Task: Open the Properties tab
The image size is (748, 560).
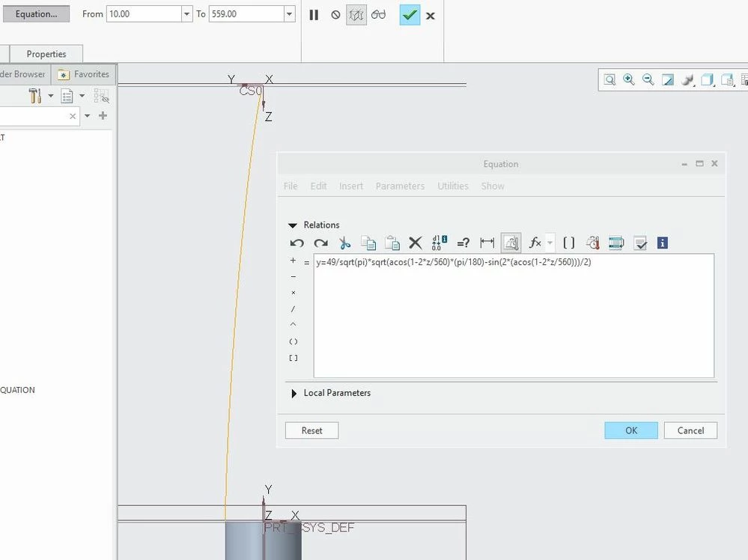Action: pos(46,54)
